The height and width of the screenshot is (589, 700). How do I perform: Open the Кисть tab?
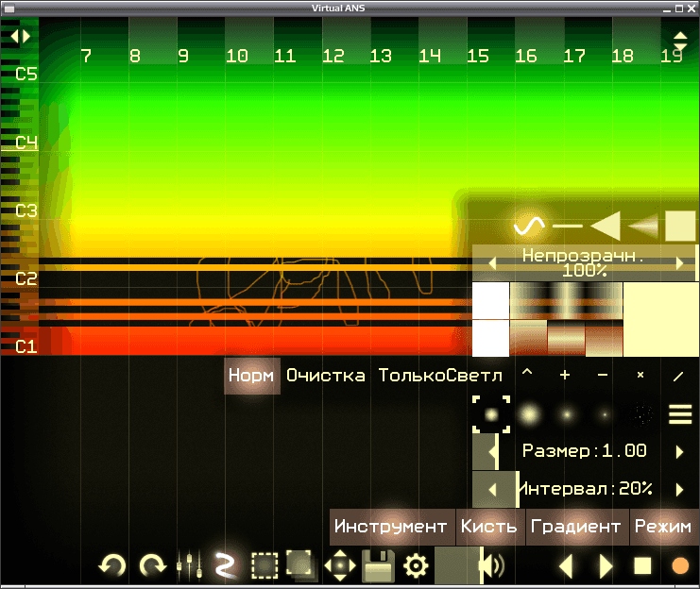490,527
